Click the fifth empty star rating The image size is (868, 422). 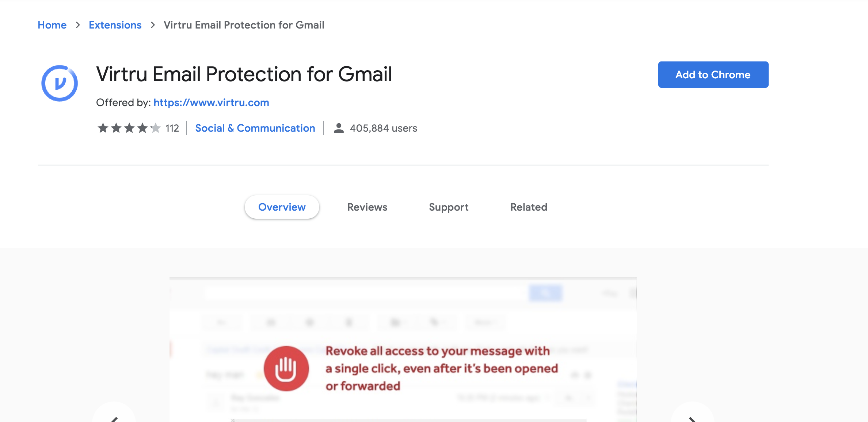[156, 128]
